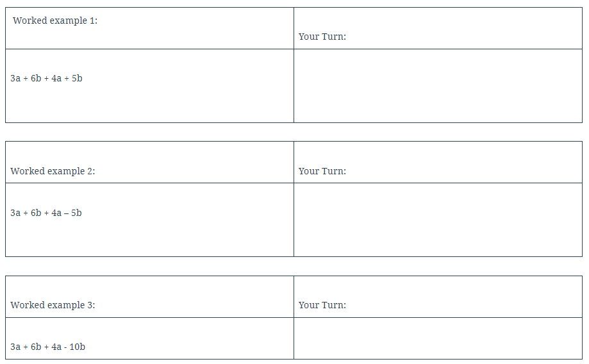589x364 pixels.
Task: Click the "Worked example 2:" heading text
Action: [53, 171]
